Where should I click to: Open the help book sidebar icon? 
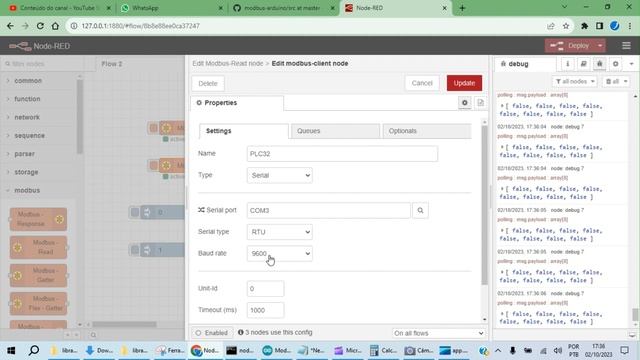[x=583, y=64]
